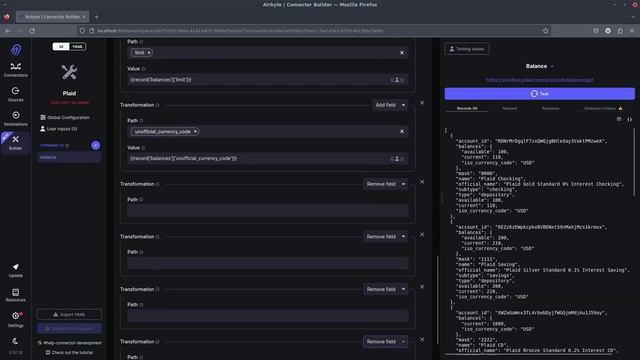Focus the second Remove field Path input
Image resolution: width=640 pixels, height=360 pixels.
coord(267,263)
